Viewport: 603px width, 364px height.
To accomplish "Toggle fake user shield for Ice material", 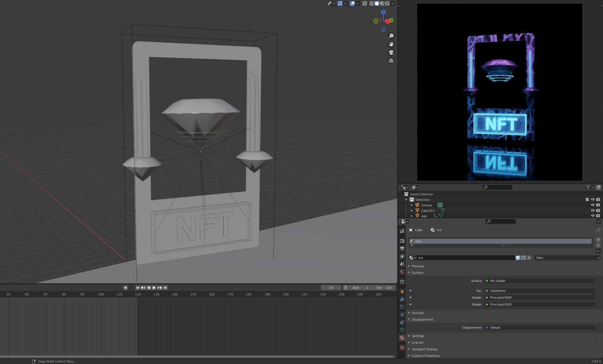I will 518,258.
